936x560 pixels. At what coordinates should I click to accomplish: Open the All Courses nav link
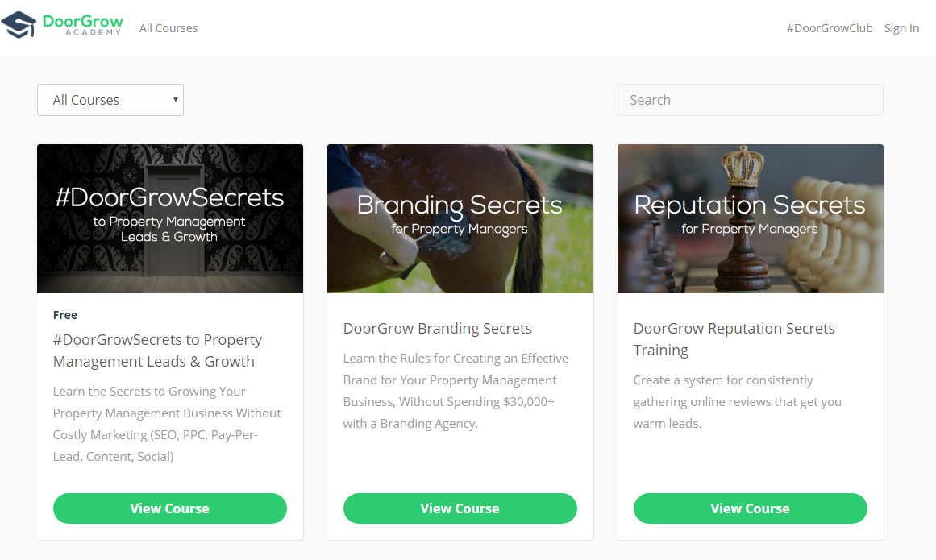pyautogui.click(x=168, y=28)
